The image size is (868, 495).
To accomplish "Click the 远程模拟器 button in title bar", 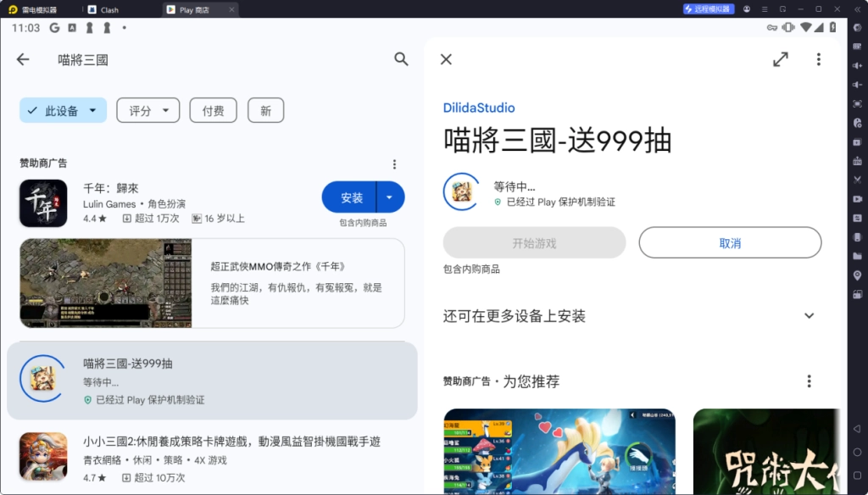I will click(x=709, y=8).
